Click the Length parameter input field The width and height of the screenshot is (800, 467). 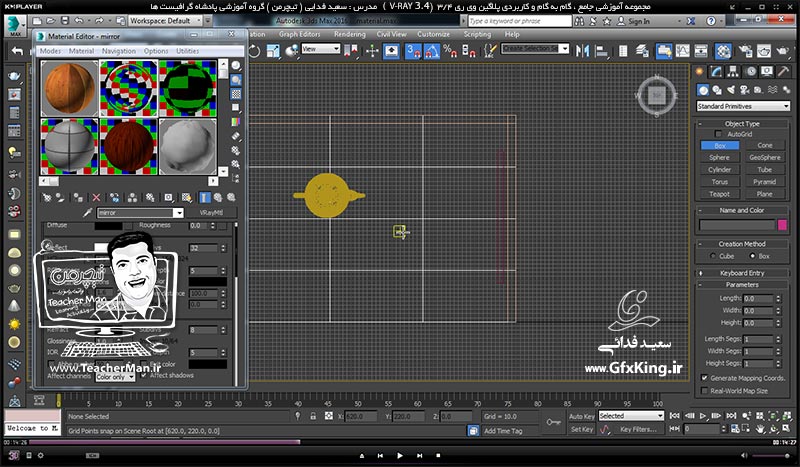(759, 299)
